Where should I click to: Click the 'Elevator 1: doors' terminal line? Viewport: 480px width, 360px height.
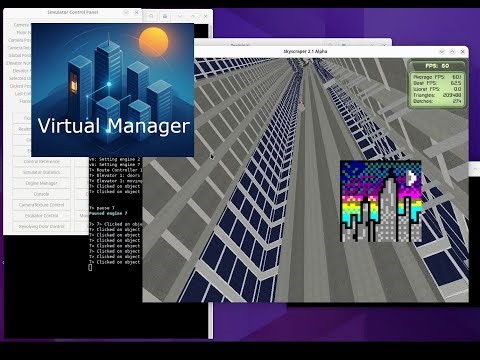116,175
